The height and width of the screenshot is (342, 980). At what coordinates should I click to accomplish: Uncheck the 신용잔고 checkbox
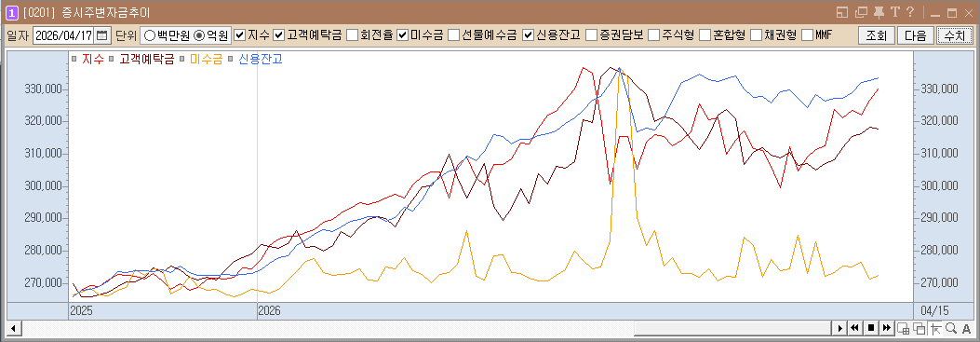(x=529, y=35)
